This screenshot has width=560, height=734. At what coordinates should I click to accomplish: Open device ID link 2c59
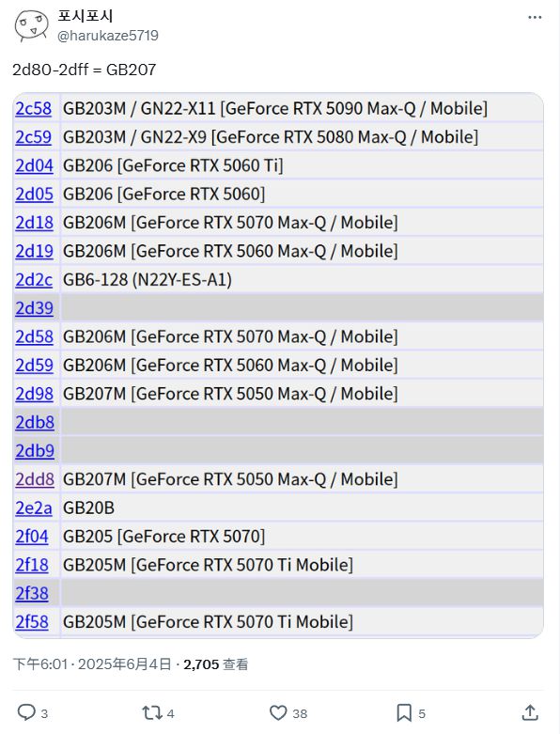(33, 137)
